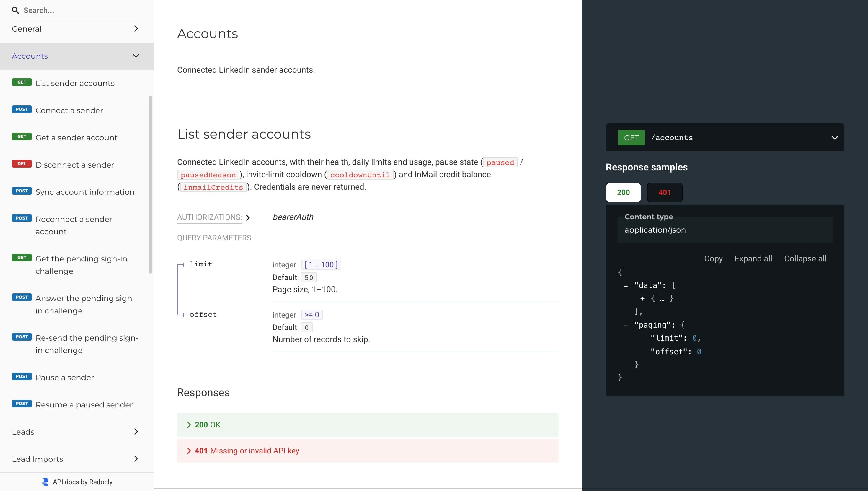
Task: Click the inmailCredits code label
Action: coord(213,187)
